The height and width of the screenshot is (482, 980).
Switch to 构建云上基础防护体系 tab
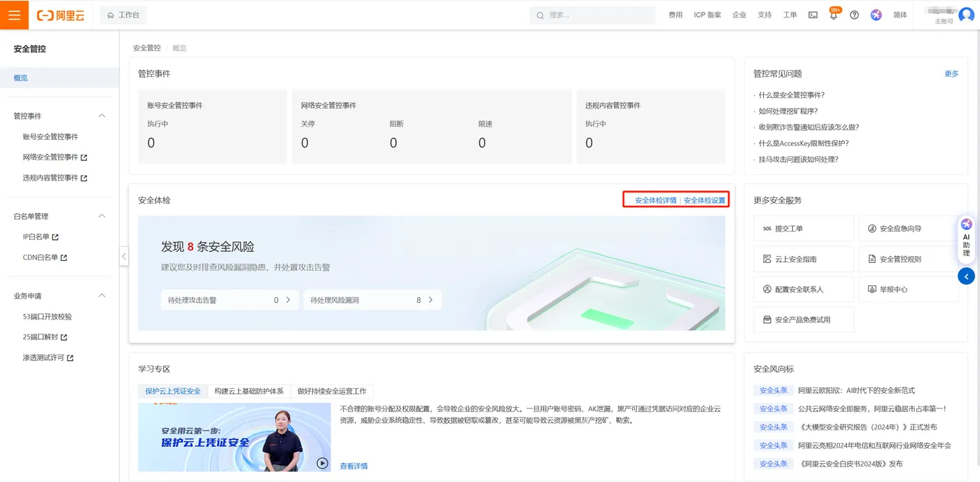249,391
